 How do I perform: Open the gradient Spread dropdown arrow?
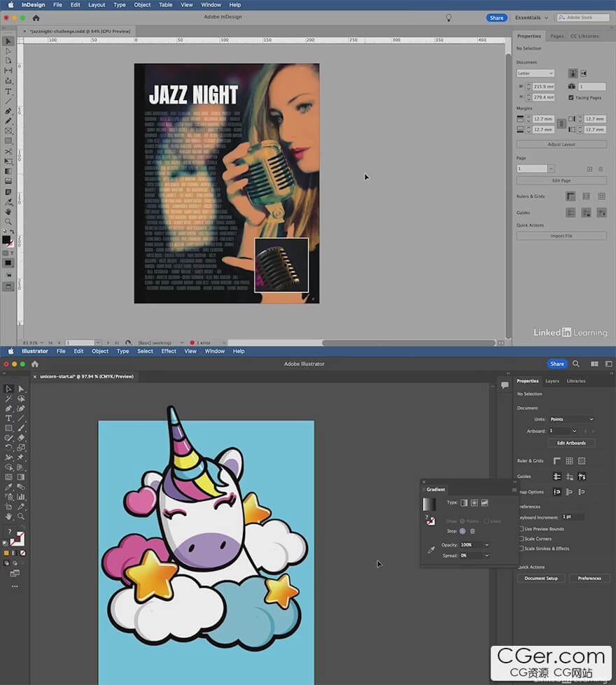(x=486, y=556)
